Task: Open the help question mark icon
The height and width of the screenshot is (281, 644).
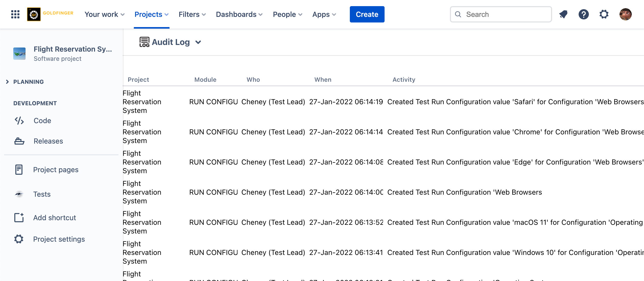Action: click(x=583, y=14)
